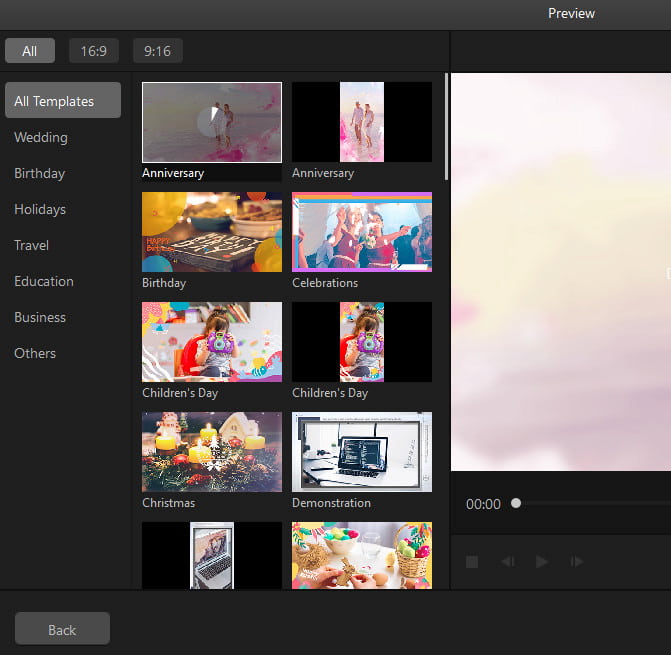
Task: Open the Holidays category
Action: click(40, 209)
